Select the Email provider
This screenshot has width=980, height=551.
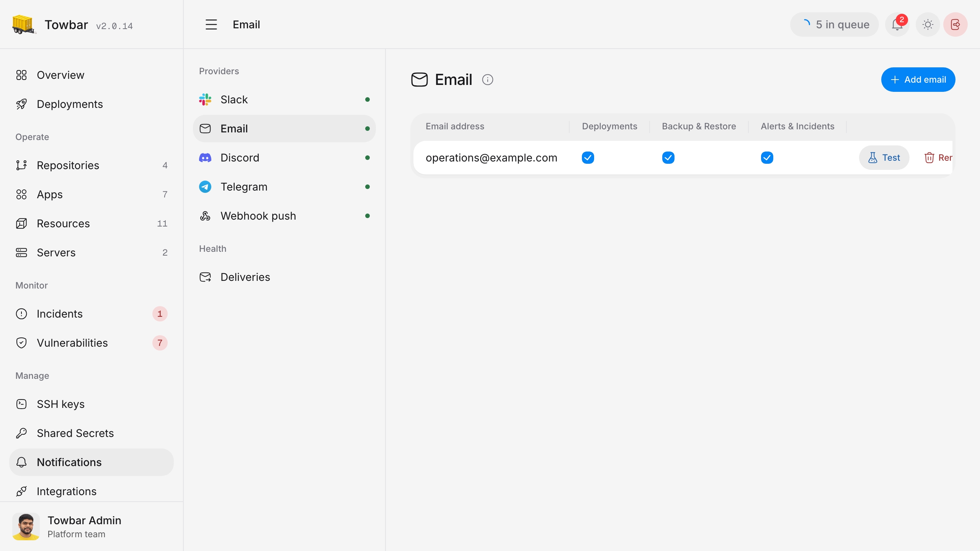(284, 129)
